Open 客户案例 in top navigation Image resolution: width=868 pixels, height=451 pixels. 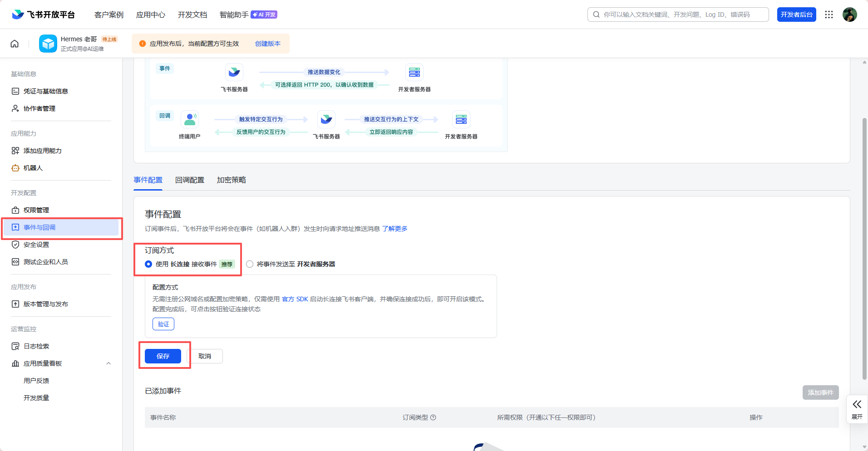[x=109, y=15]
